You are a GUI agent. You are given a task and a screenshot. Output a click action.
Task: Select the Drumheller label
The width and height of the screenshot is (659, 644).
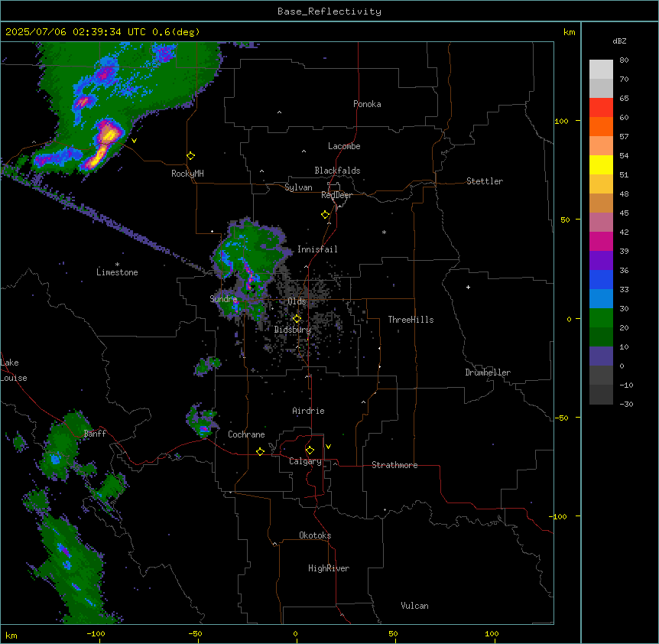(488, 372)
